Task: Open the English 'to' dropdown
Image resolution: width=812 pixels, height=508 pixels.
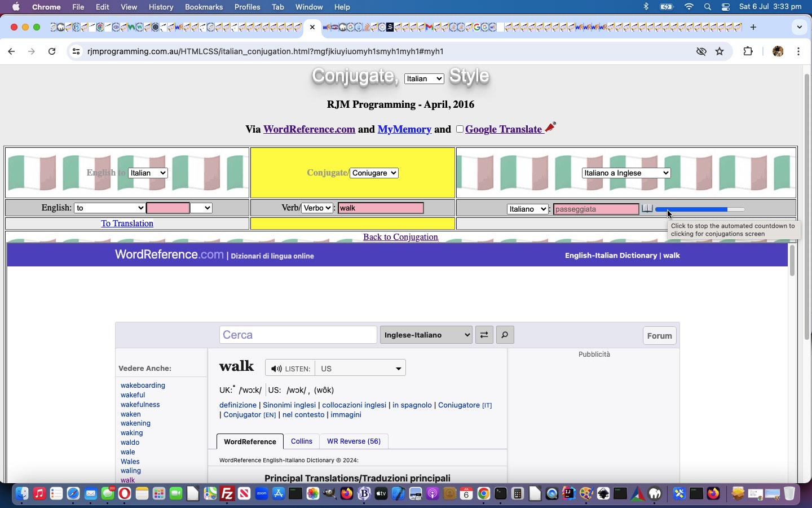Action: 109,208
